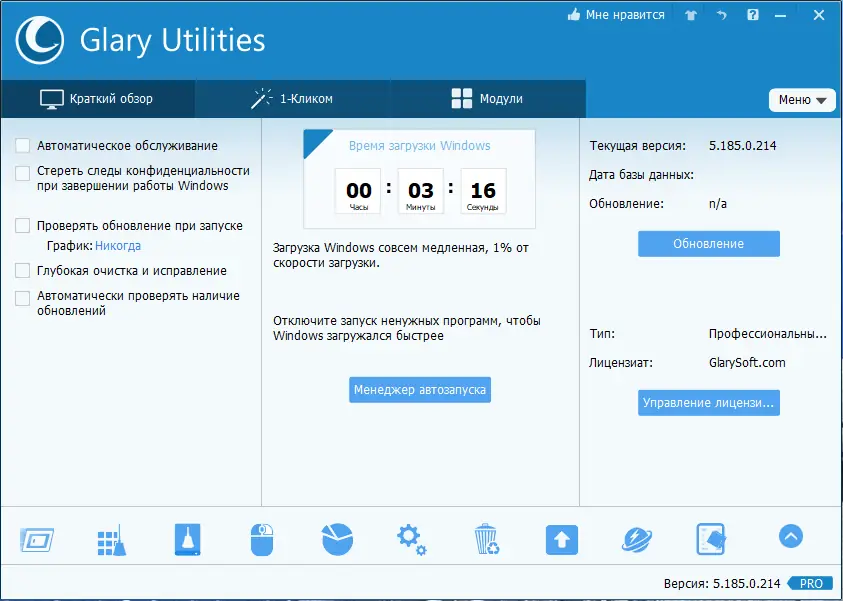This screenshot has width=843, height=601.
Task: Select the blue upload arrow icon
Action: [561, 540]
